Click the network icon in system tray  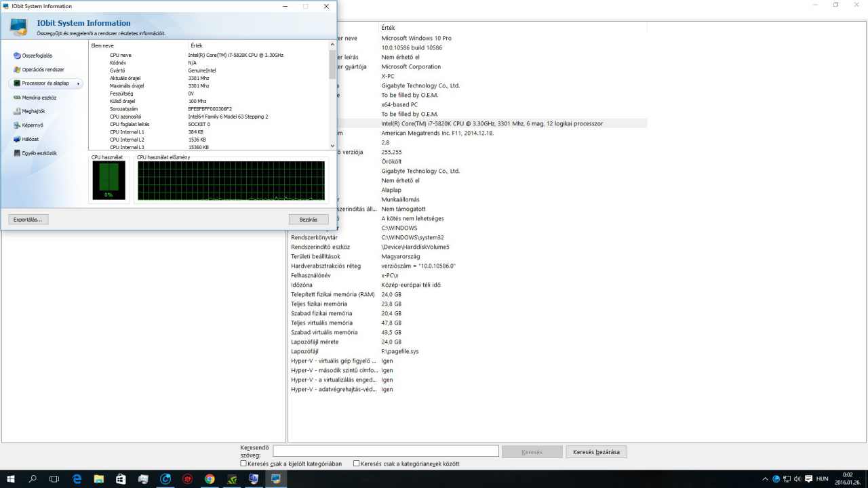click(787, 479)
